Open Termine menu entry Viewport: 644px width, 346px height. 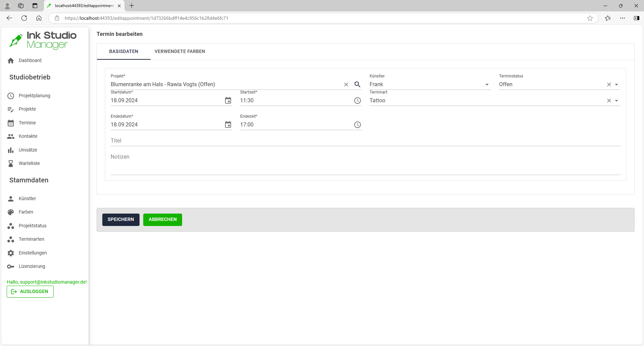[27, 123]
